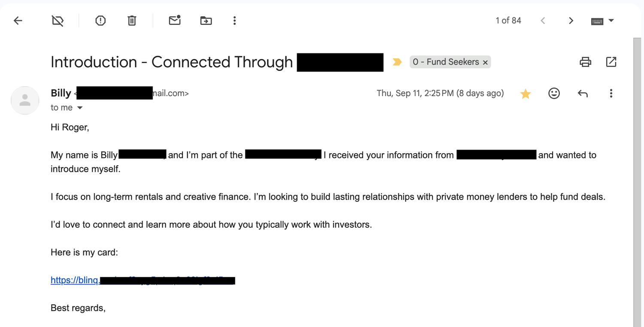644x327 pixels.
Task: Open the message's More options menu
Action: click(x=611, y=94)
